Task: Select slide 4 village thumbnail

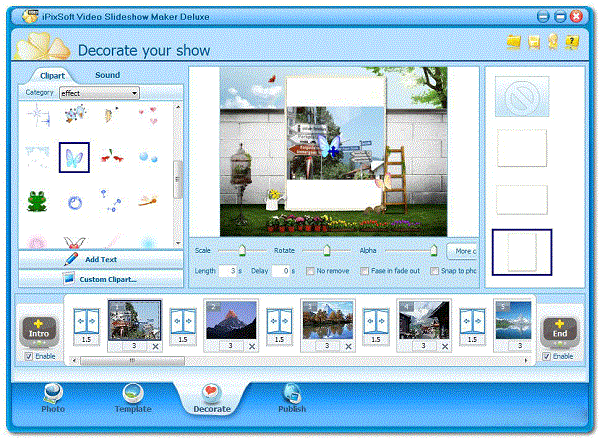Action: [424, 320]
